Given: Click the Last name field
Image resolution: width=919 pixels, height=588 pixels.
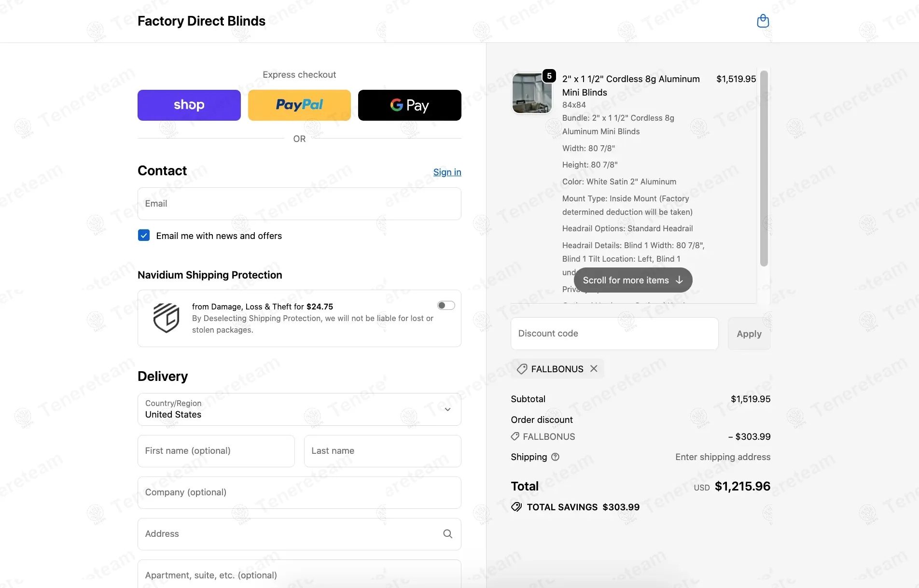Looking at the screenshot, I should tap(382, 451).
